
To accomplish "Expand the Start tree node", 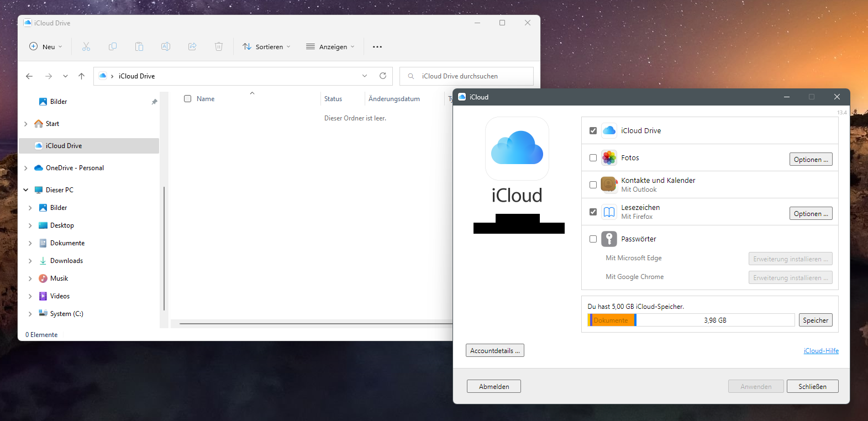I will [26, 124].
